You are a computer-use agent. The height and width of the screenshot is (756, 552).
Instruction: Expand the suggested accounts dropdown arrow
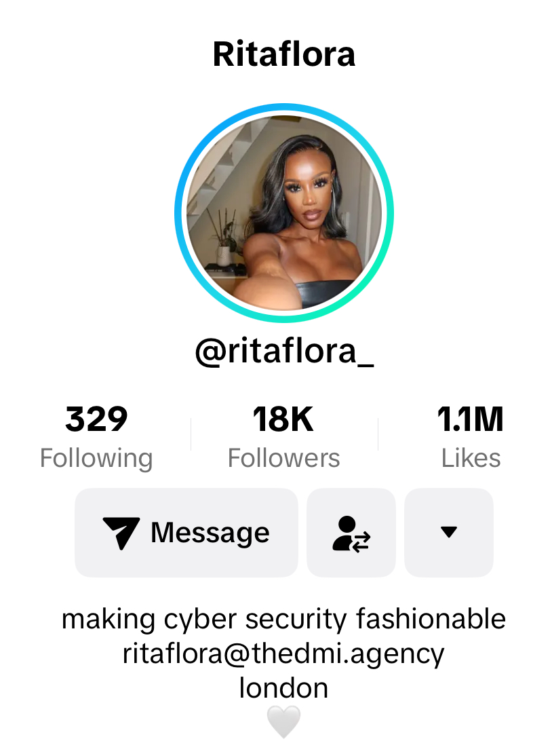tap(449, 532)
